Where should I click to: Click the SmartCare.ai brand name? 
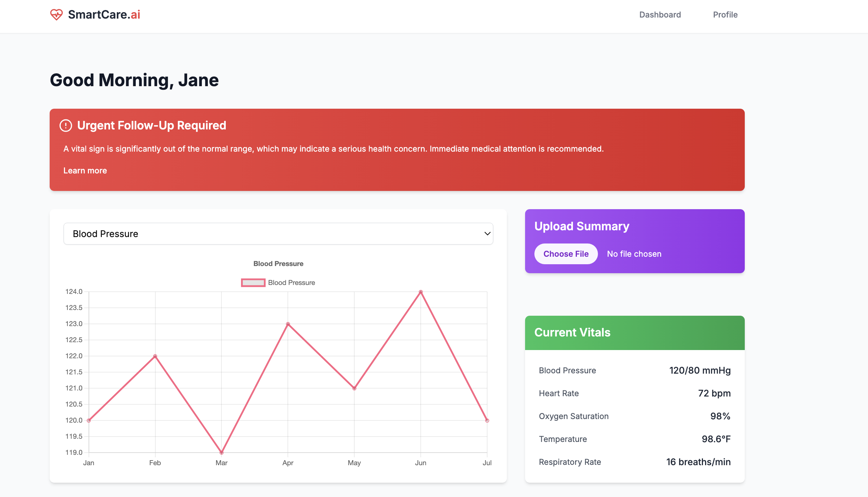(104, 15)
